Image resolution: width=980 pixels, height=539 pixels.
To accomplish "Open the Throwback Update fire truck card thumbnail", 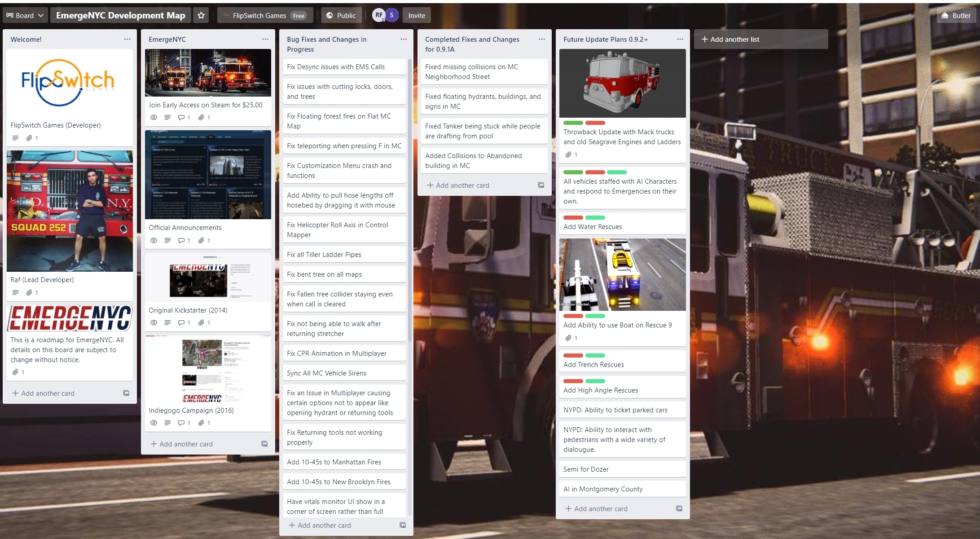I will click(x=622, y=83).
